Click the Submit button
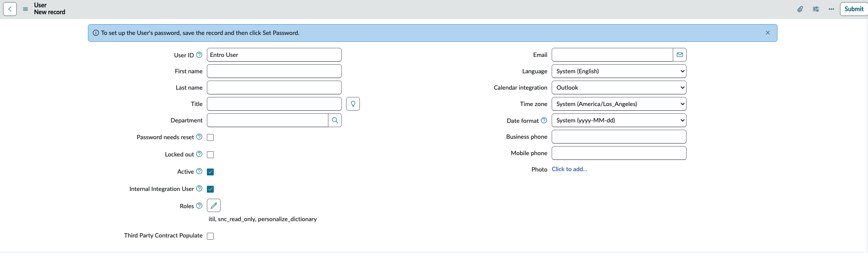This screenshot has width=868, height=253. (x=854, y=9)
